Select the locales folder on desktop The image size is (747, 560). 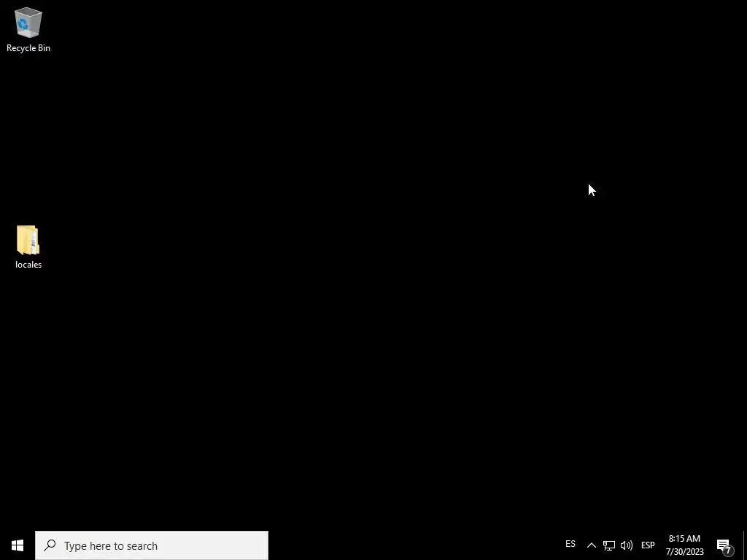pos(28,247)
